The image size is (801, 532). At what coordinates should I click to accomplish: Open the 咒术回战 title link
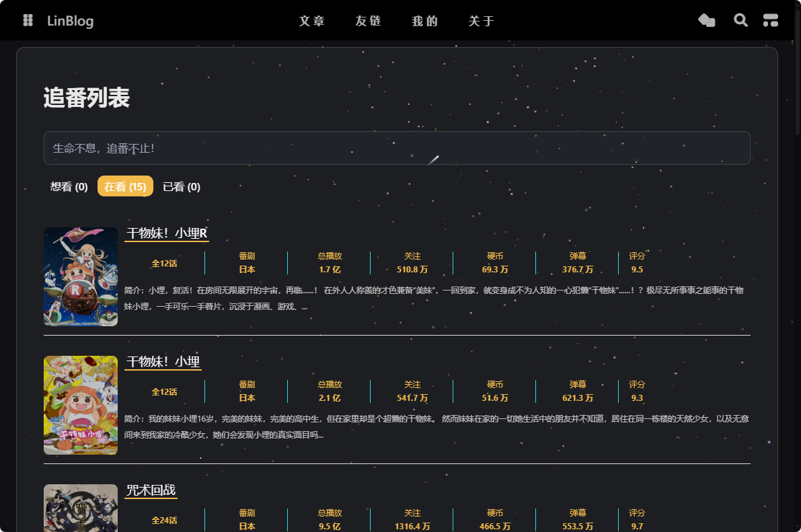[151, 490]
